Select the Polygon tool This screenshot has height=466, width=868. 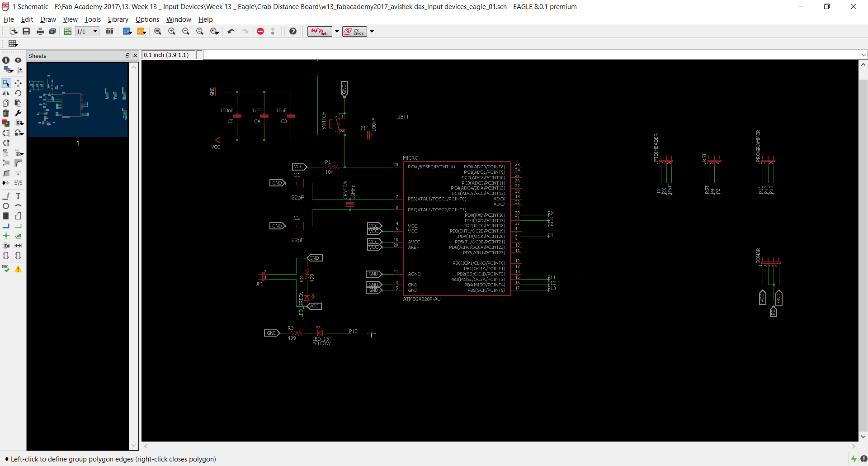18,216
